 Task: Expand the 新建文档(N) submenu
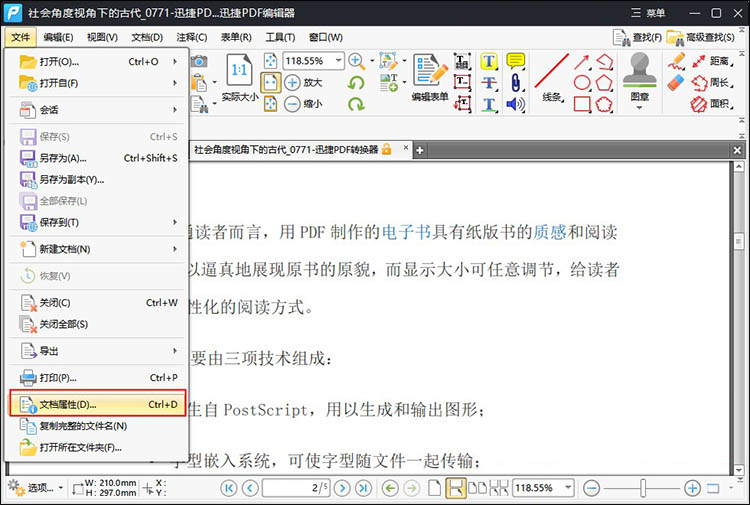click(98, 249)
